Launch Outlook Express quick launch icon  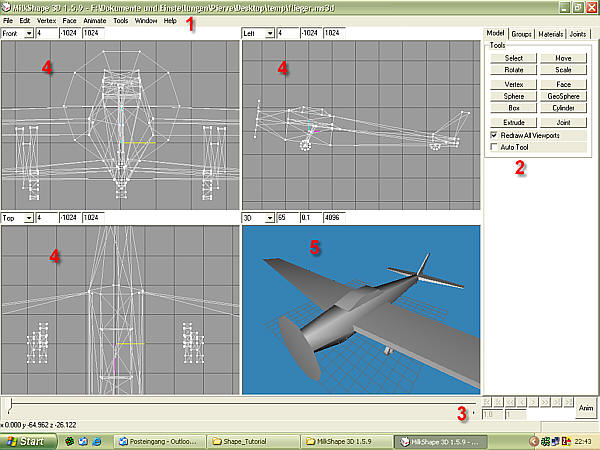(x=83, y=441)
